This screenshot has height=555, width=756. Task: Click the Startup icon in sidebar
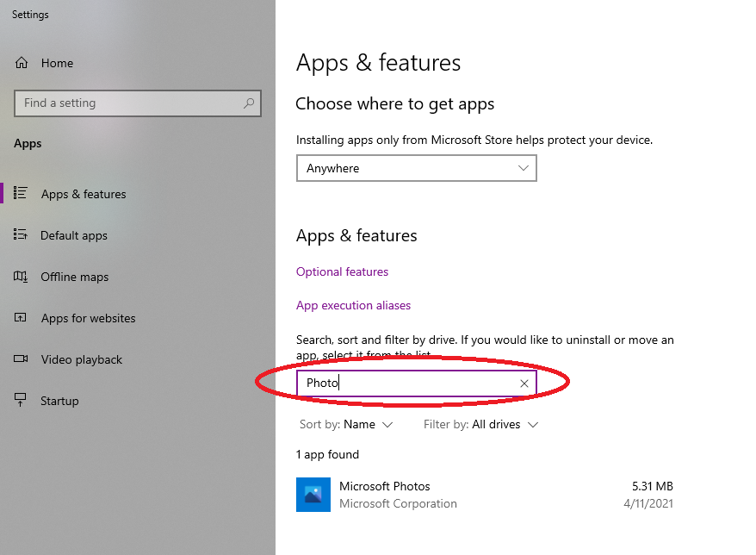click(21, 400)
